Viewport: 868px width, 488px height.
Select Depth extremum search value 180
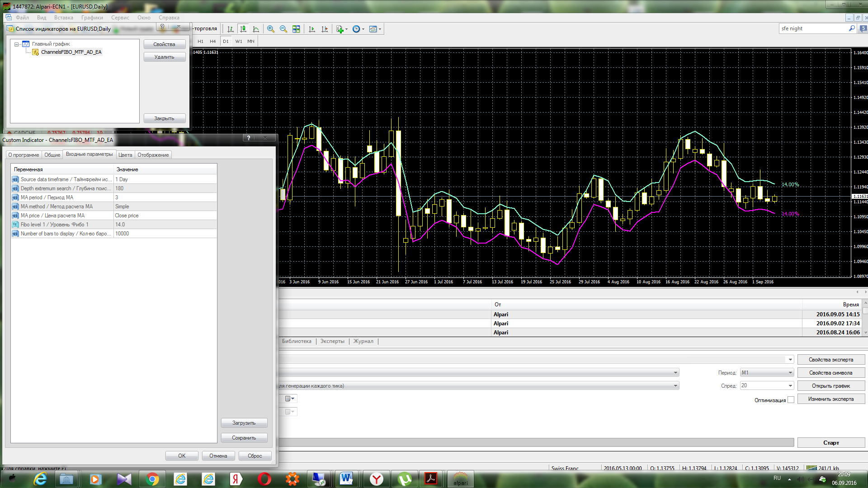point(165,188)
